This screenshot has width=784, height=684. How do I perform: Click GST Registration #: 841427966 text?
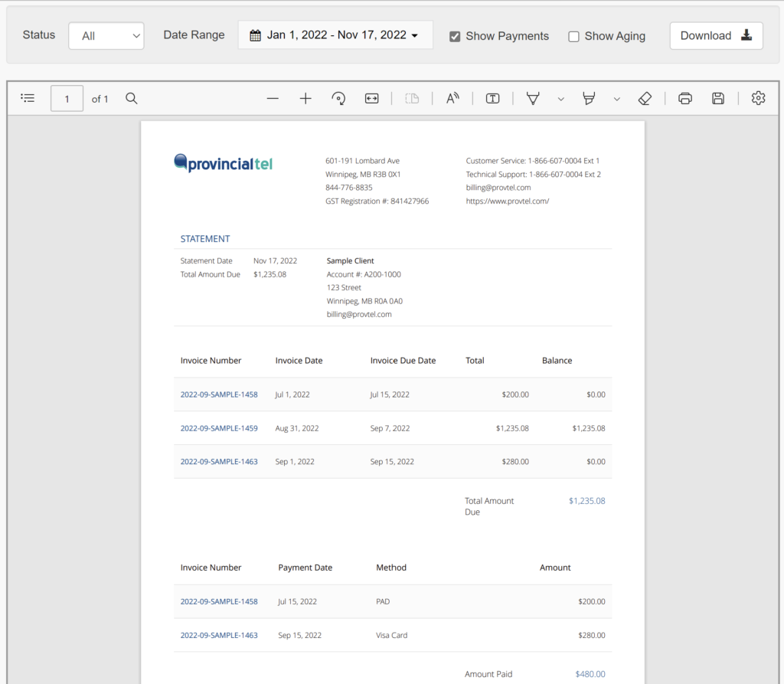pyautogui.click(x=377, y=201)
